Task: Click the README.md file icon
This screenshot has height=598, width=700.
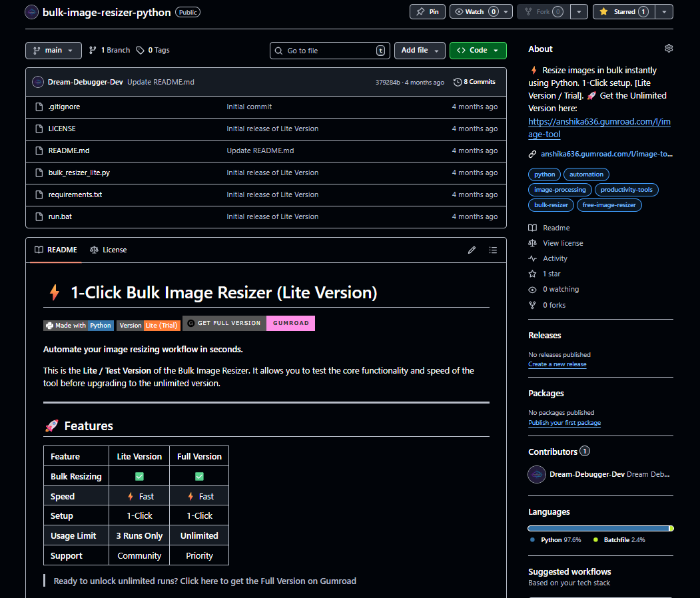Action: click(38, 150)
